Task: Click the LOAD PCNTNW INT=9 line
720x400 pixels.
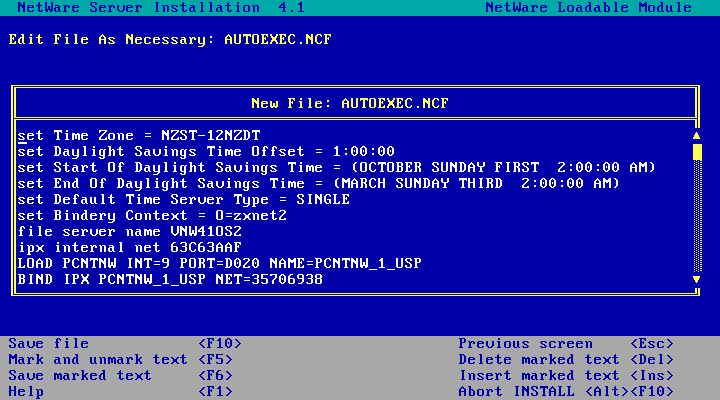Action: (x=219, y=263)
